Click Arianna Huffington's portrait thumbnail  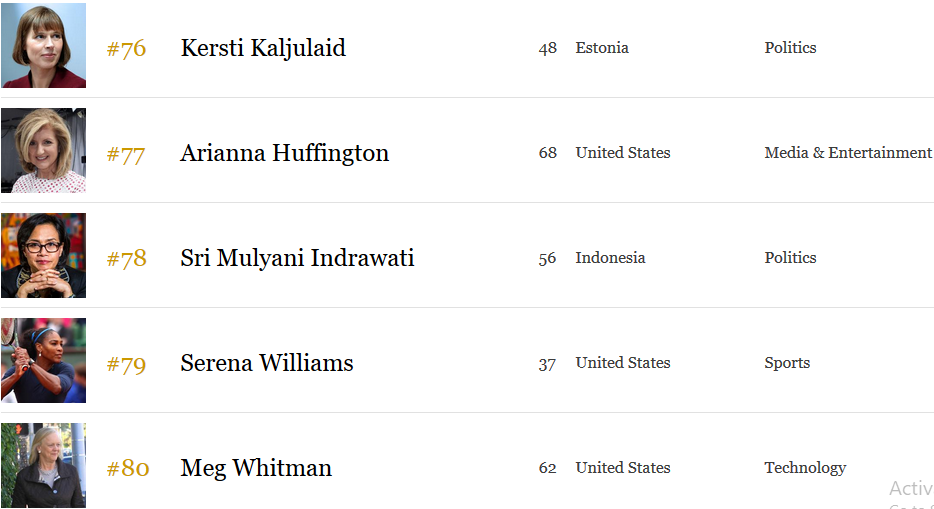click(x=43, y=151)
